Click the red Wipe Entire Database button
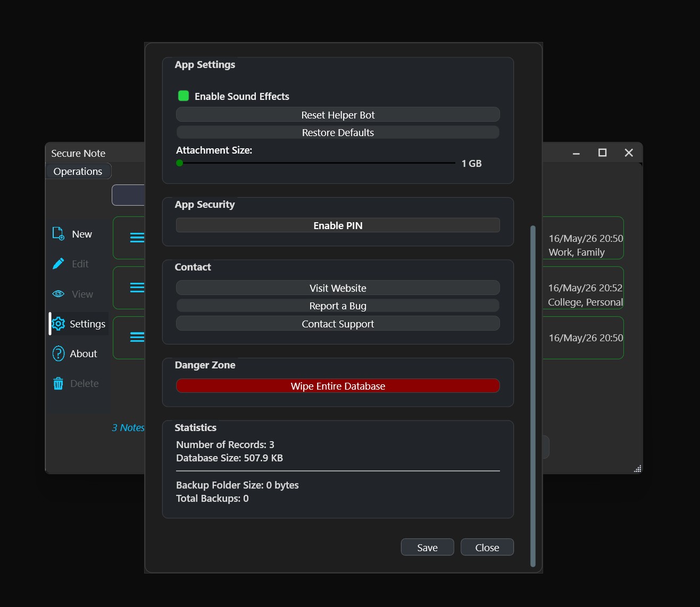 (x=338, y=386)
